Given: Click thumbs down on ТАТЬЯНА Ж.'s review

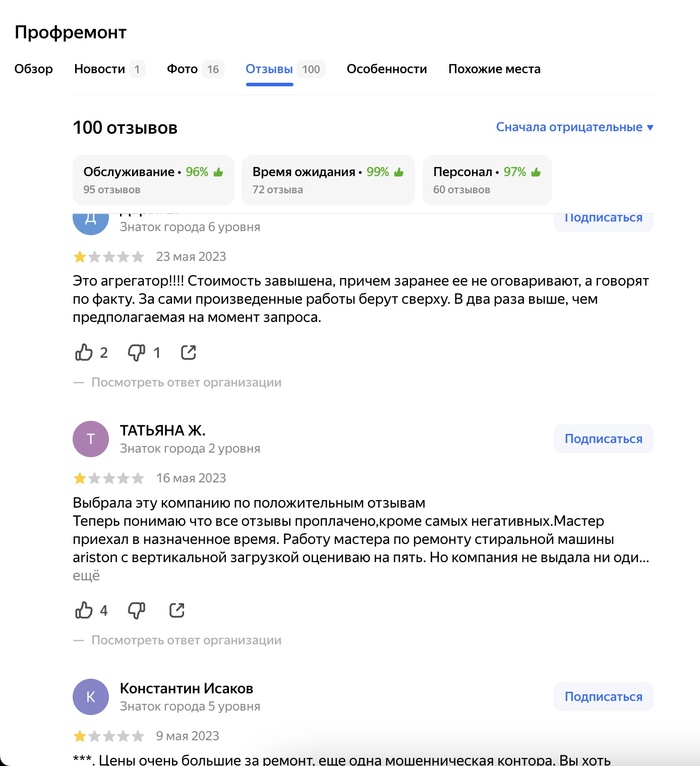Looking at the screenshot, I should [x=136, y=610].
